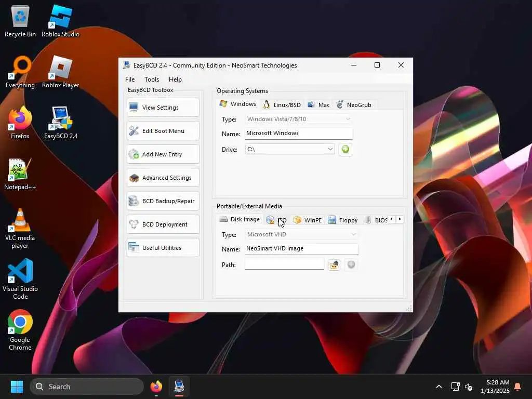Open the muted volume tray icon
The image size is (532, 399).
(x=469, y=387)
